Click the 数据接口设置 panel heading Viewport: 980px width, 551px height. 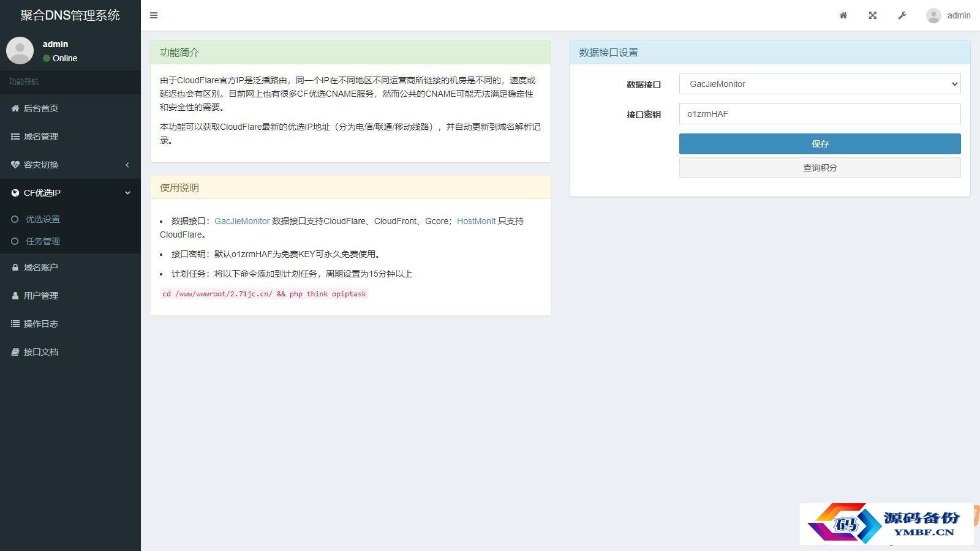[609, 53]
